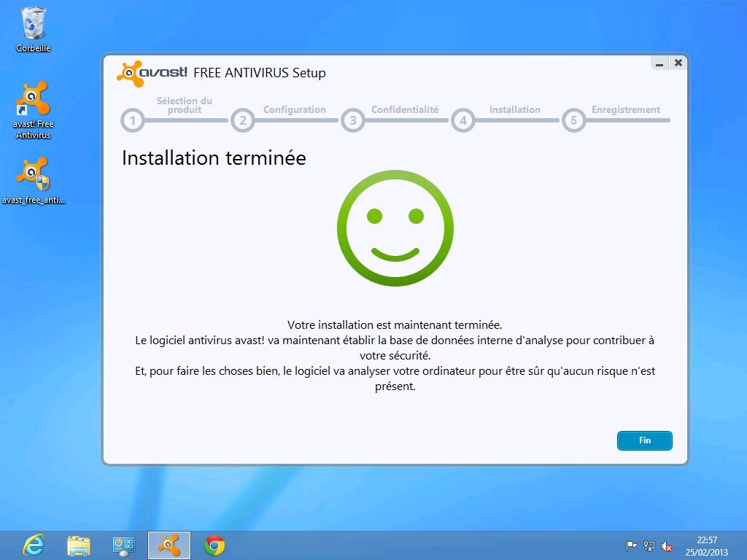Open the Control Panel taskbar icon
The height and width of the screenshot is (560, 747).
tap(124, 545)
